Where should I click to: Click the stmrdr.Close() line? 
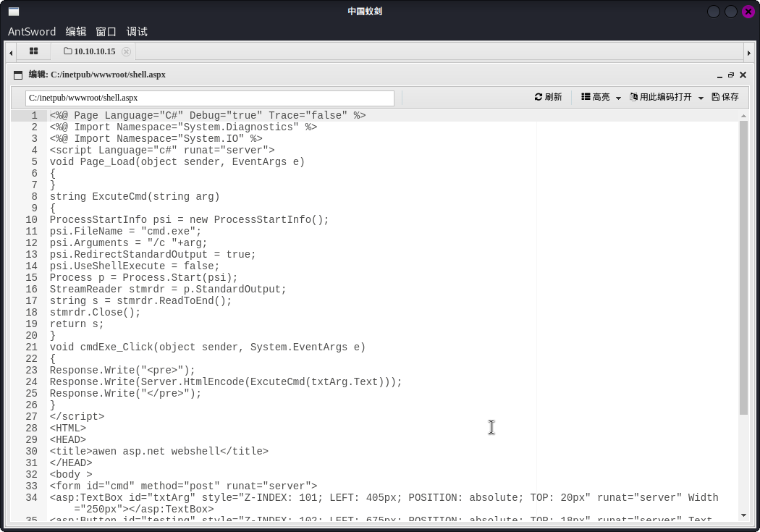[95, 313]
